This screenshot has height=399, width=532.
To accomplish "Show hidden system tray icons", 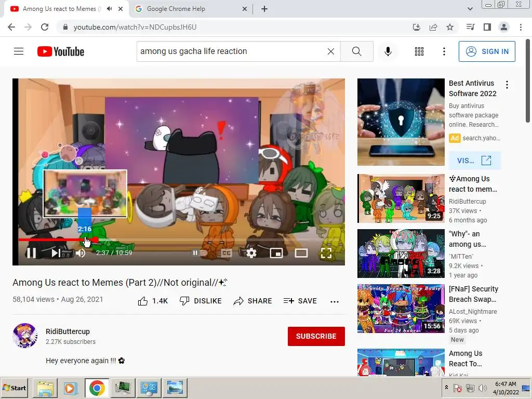I will (x=446, y=388).
